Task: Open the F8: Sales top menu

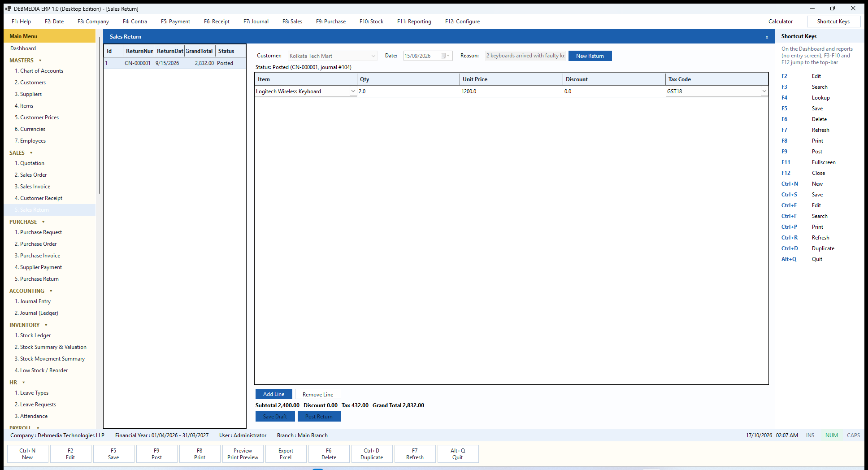Action: click(292, 22)
